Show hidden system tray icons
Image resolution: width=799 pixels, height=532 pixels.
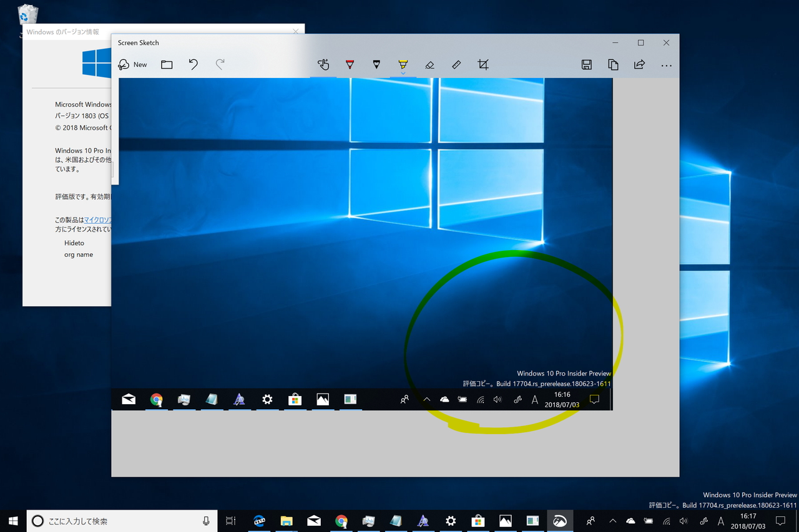612,521
